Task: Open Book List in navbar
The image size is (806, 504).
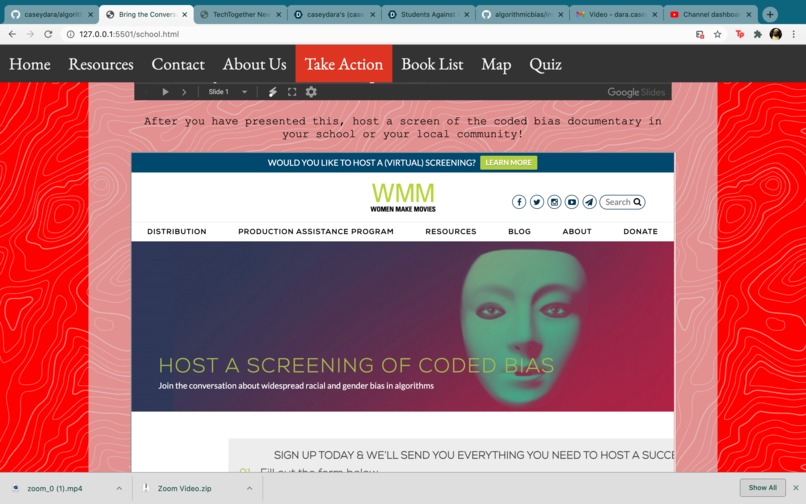Action: (432, 64)
